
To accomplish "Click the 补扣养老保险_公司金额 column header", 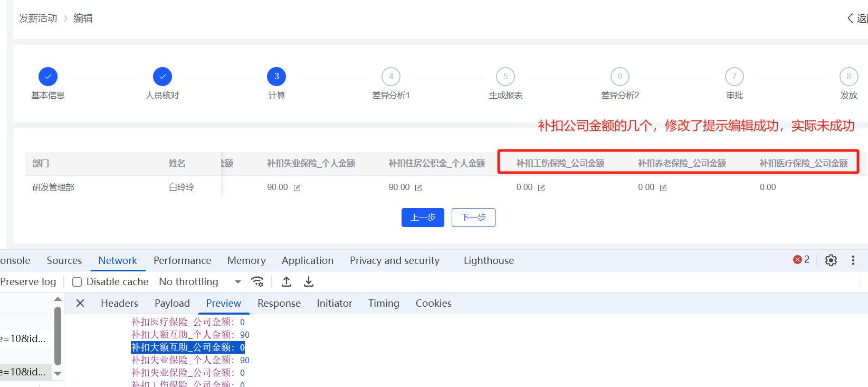I will [x=682, y=164].
